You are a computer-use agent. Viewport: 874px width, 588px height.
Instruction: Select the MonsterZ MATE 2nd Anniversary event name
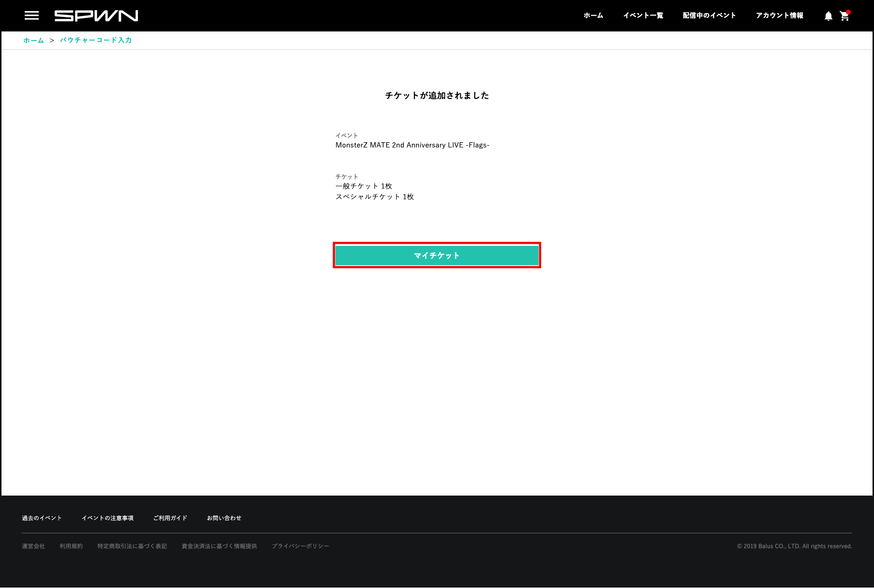coord(412,145)
